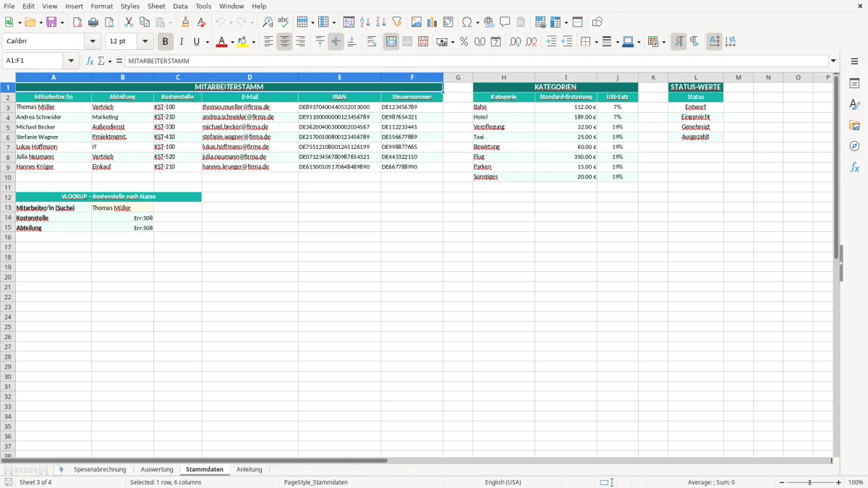Click the thomas.mueller@firma.de cell
This screenshot has width=868, height=488.
250,107
